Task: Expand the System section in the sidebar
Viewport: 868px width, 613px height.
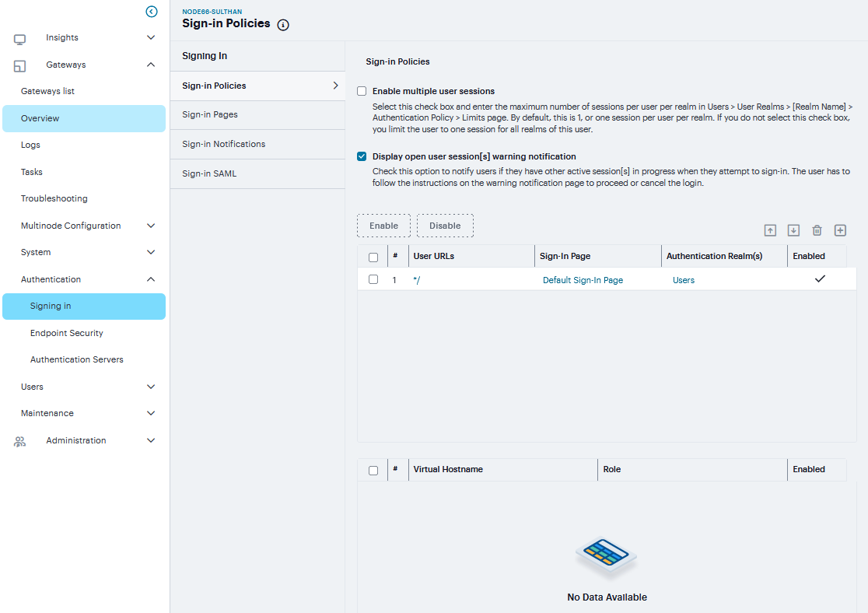Action: coord(84,252)
